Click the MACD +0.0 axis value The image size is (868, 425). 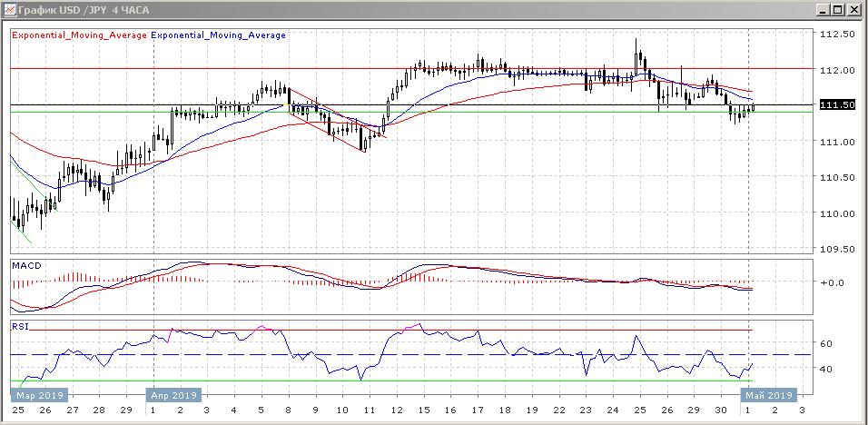(832, 282)
